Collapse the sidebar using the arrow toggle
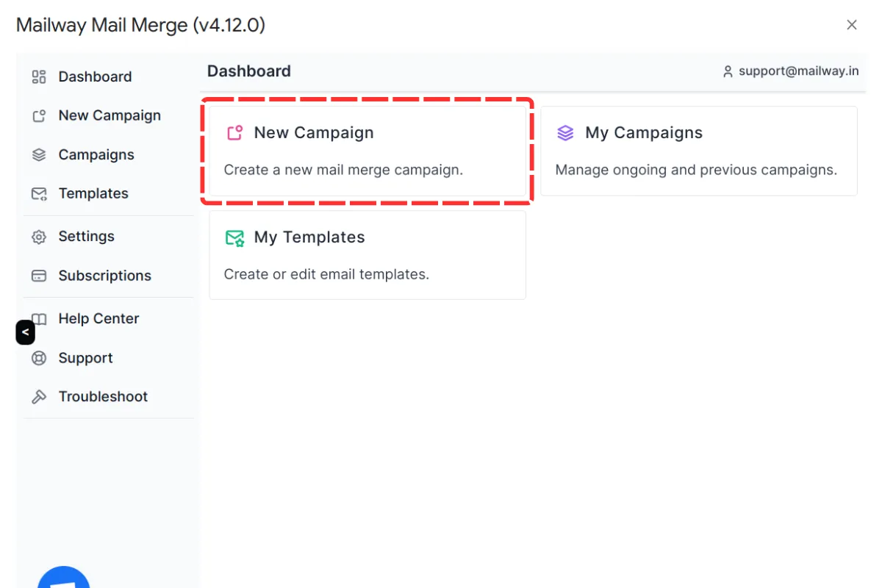The image size is (882, 588). click(25, 332)
